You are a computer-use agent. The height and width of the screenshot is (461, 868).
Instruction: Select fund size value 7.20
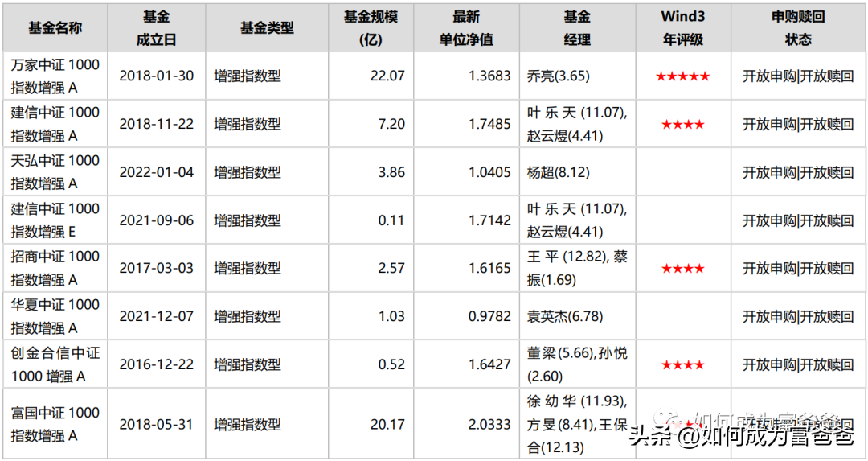tap(392, 124)
